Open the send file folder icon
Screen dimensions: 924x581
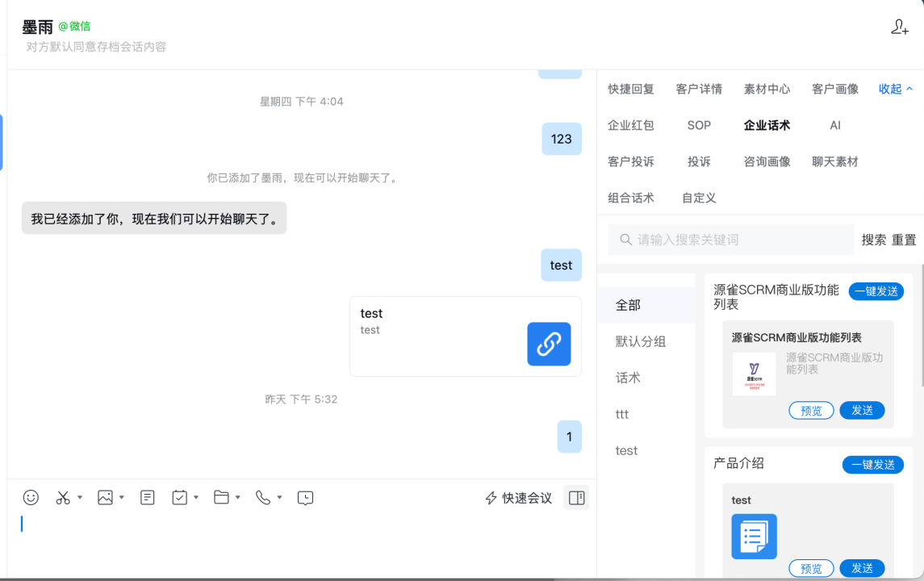(220, 497)
